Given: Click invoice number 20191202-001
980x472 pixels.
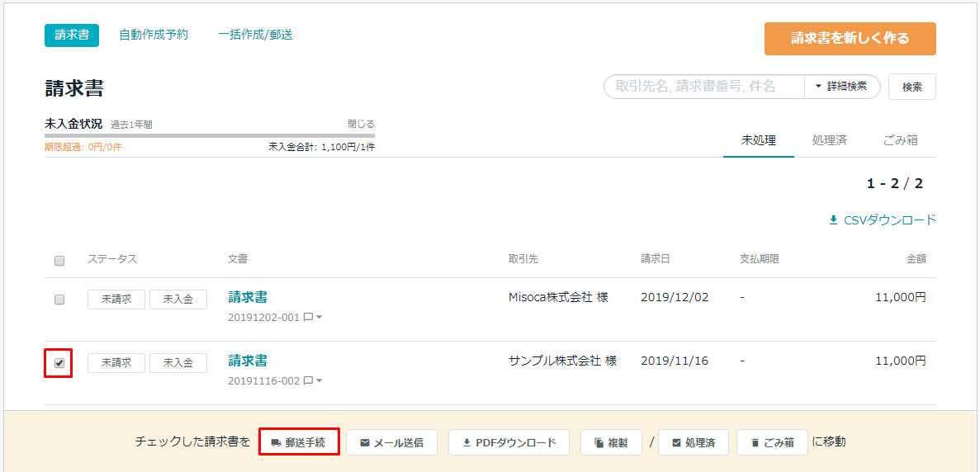Looking at the screenshot, I should 264,317.
